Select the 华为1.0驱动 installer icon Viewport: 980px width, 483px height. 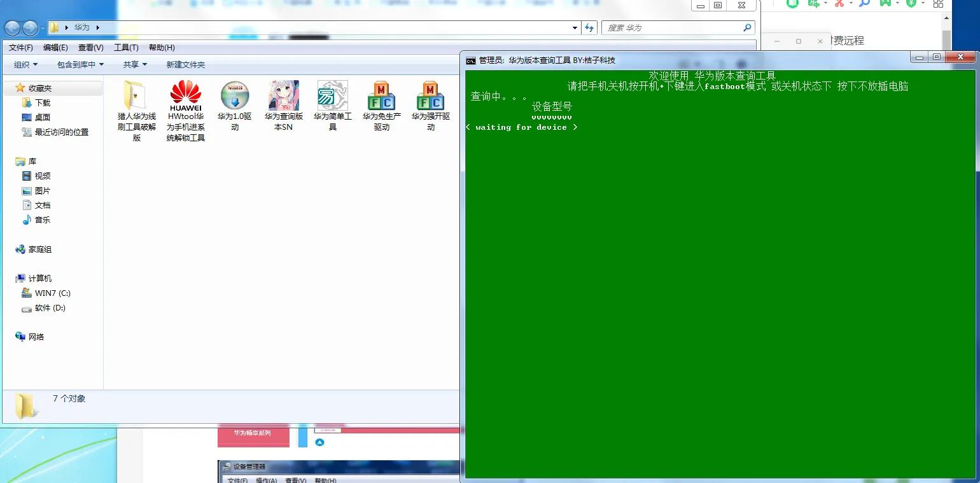(235, 95)
